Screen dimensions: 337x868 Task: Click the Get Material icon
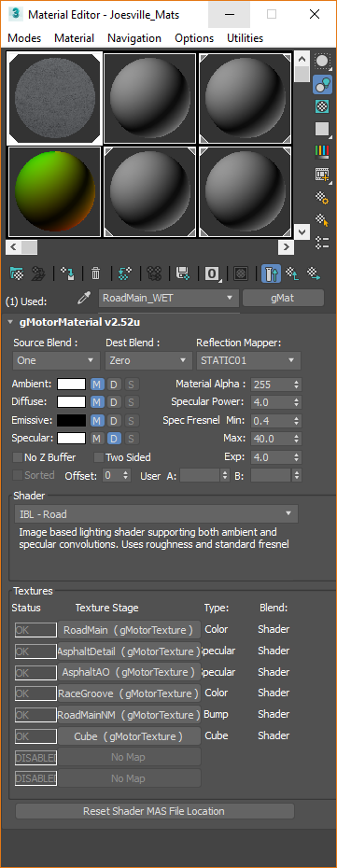18,273
